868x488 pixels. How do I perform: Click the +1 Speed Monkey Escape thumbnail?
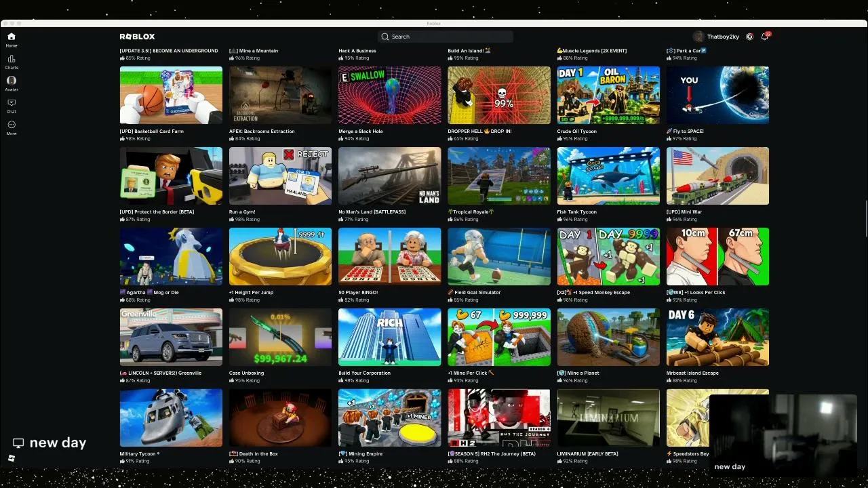(608, 256)
